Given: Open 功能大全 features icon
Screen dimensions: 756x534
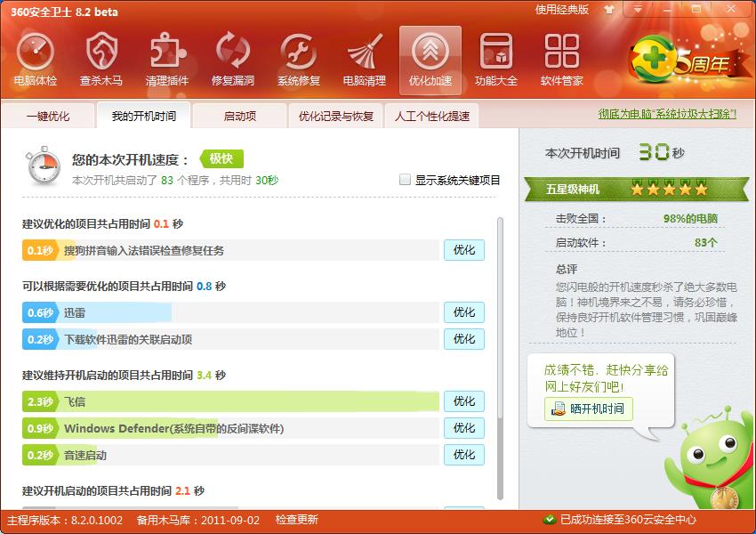Looking at the screenshot, I should click(496, 60).
